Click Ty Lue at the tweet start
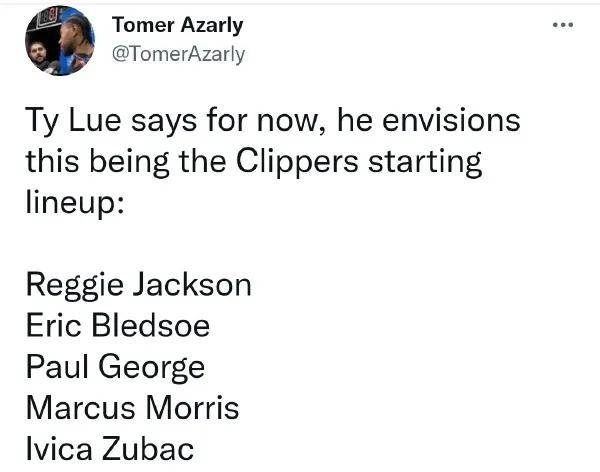Image resolution: width=600 pixels, height=472 pixels. click(x=73, y=121)
